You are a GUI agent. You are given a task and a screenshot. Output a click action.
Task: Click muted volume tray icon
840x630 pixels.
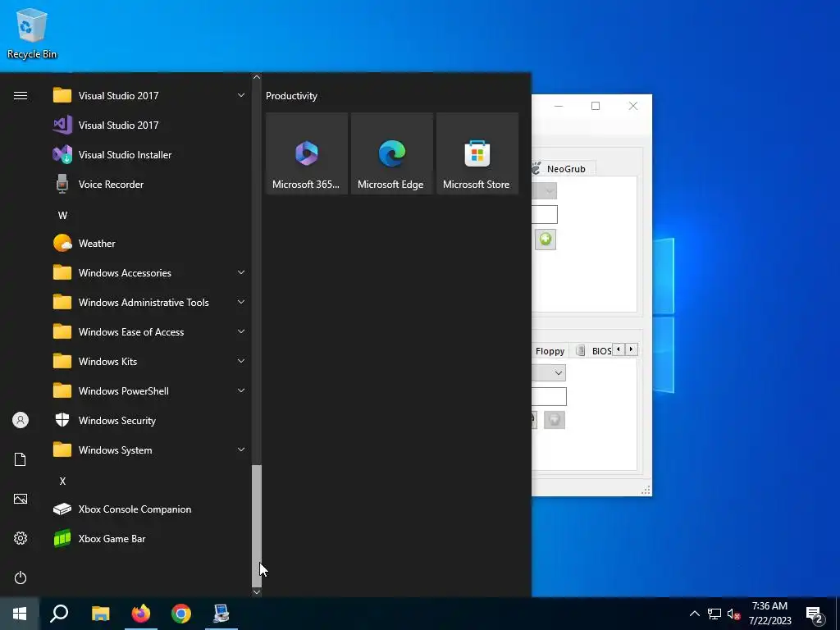[733, 614]
